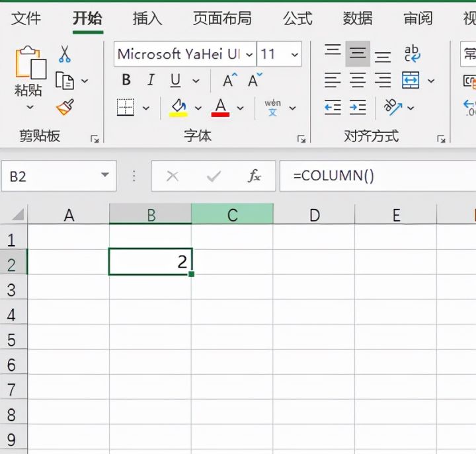This screenshot has height=454, width=476.
Task: Apply yellow fill color to cell
Action: tap(178, 108)
